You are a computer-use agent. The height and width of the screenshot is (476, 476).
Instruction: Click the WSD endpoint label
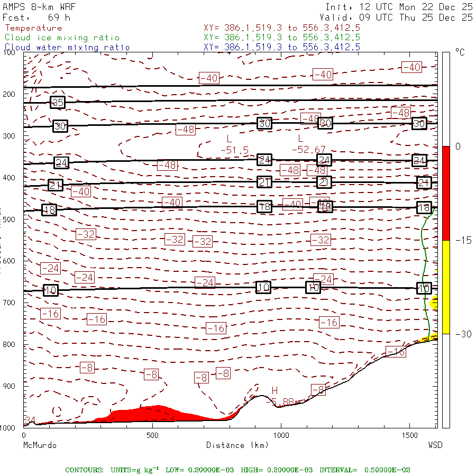(x=435, y=445)
